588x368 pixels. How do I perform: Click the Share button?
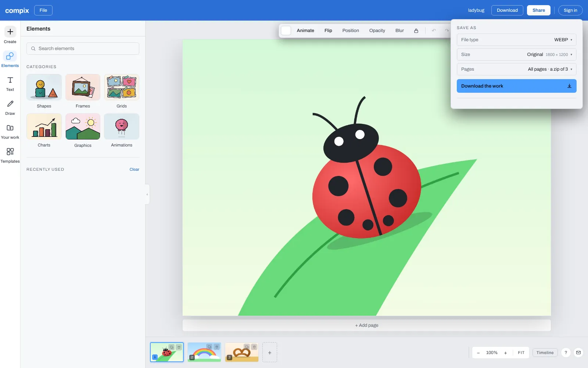tap(539, 10)
